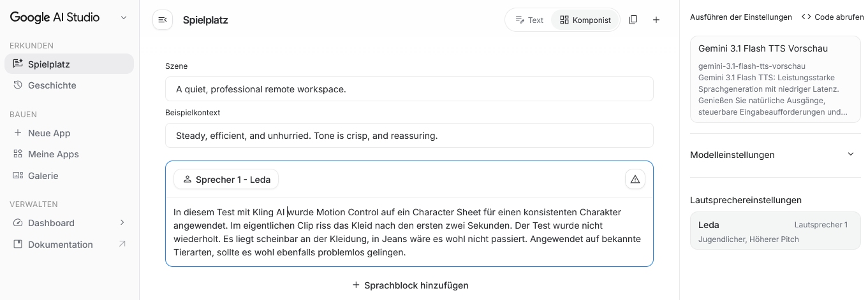The width and height of the screenshot is (868, 300).
Task: Switch to the Komponist mode
Action: [x=585, y=20]
